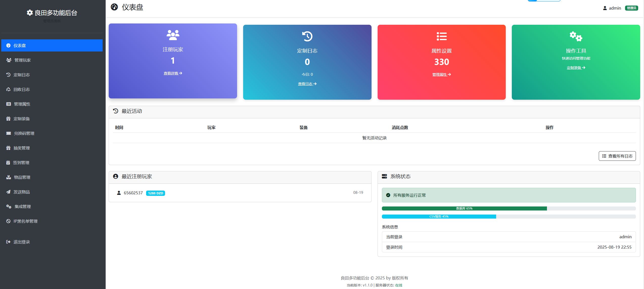Click the person icon beside player 65602537
Viewport: 644px width, 289px height.
[x=119, y=193]
